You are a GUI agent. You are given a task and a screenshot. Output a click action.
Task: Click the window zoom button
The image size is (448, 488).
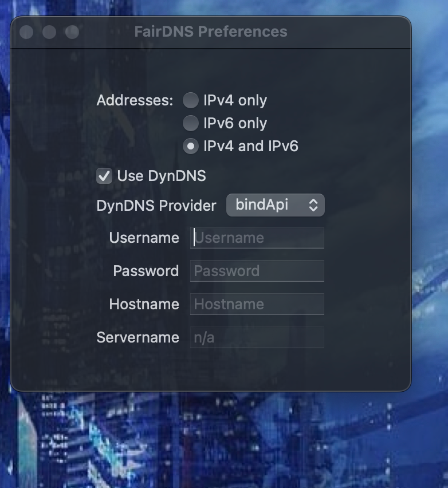pyautogui.click(x=72, y=32)
